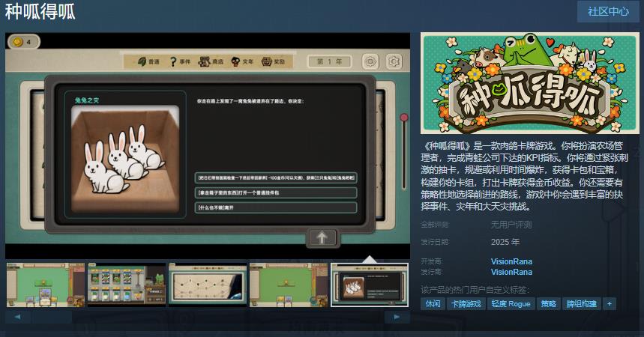Viewport: 644px width, 337px height.
Task: Select the 卡牌游戏 tag
Action: (x=466, y=304)
